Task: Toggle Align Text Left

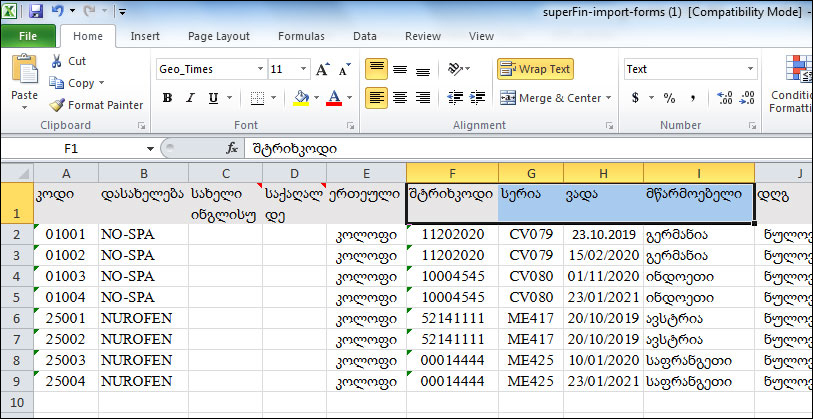Action: point(376,97)
